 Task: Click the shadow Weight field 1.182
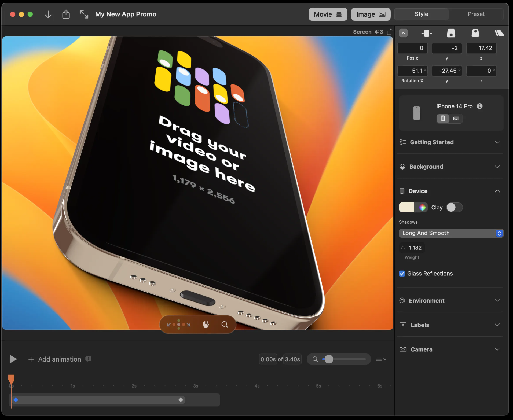(412, 248)
